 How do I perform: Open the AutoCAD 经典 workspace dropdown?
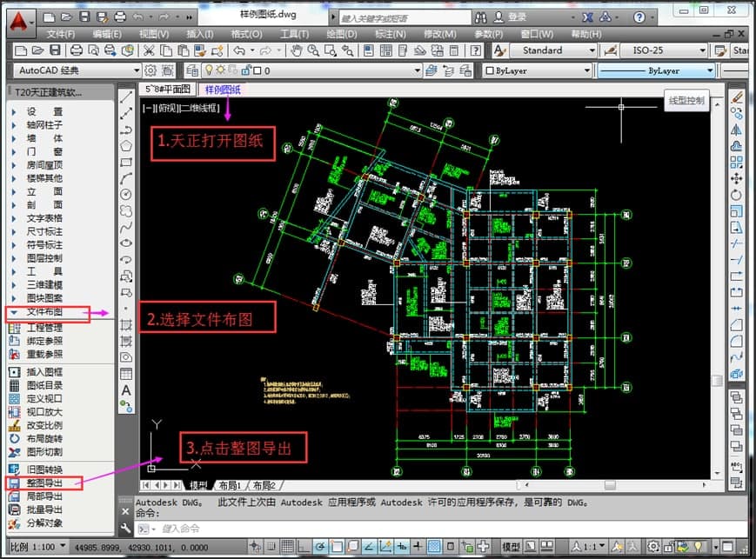[x=137, y=70]
